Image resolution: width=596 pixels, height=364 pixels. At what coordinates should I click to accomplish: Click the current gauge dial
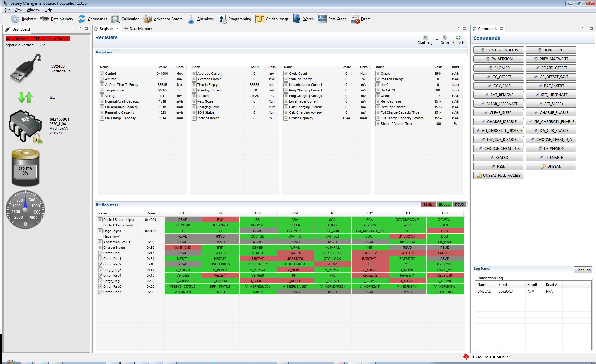[25, 210]
